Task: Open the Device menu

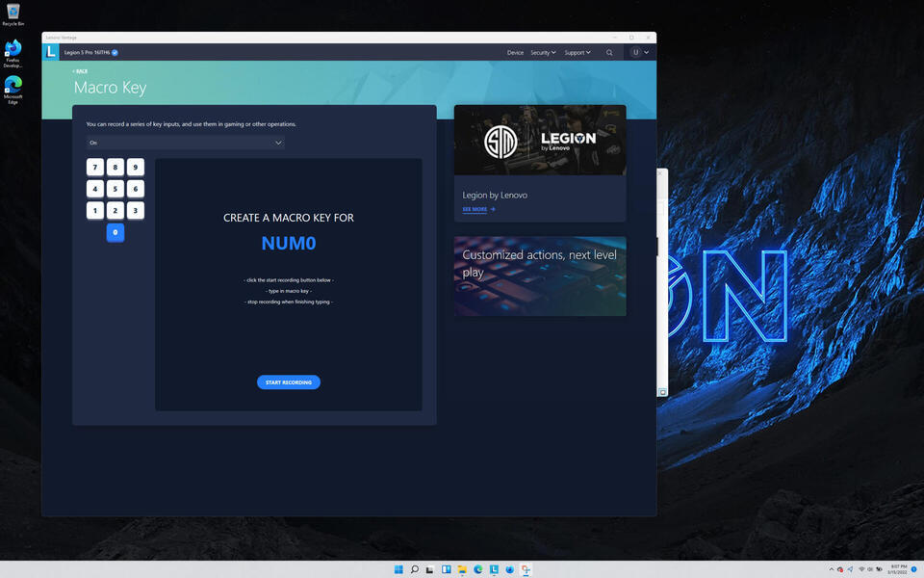Action: [515, 52]
